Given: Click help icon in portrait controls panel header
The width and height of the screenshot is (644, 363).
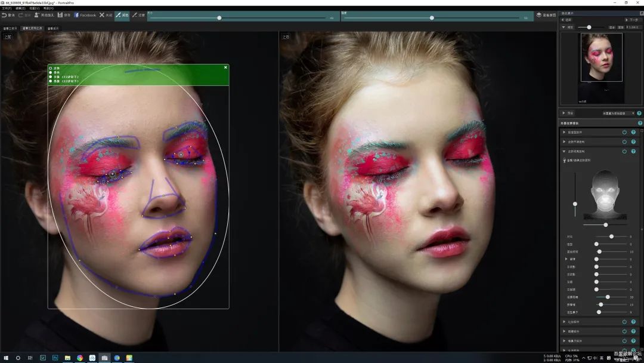Looking at the screenshot, I should [640, 123].
